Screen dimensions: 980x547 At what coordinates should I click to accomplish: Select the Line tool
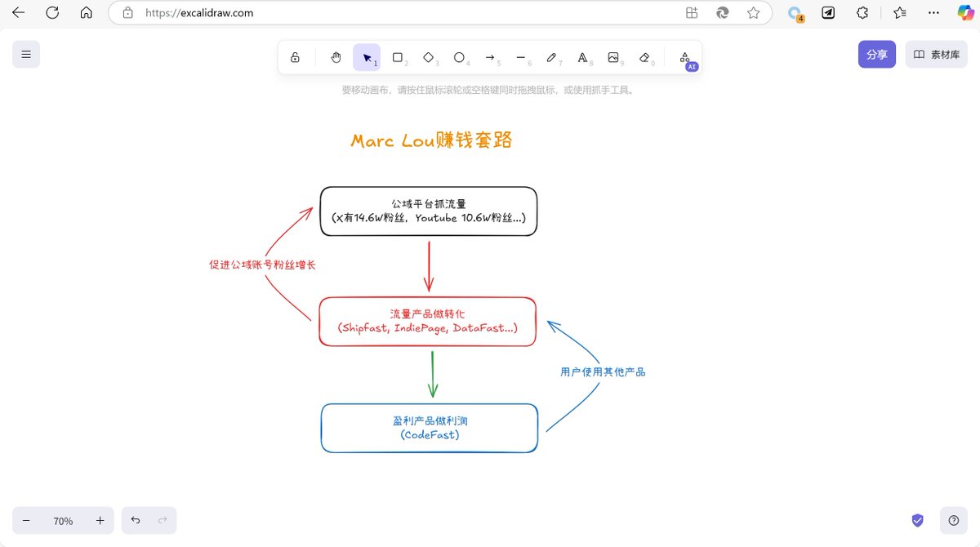(521, 57)
